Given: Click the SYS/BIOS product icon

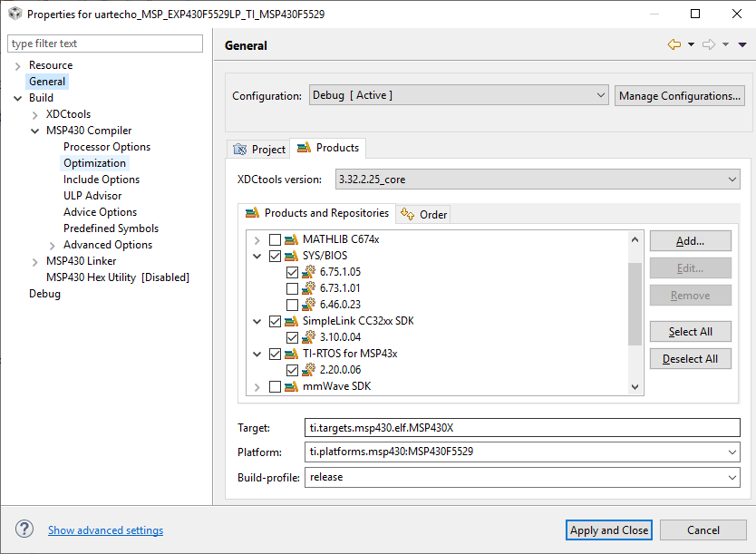Looking at the screenshot, I should click(291, 256).
